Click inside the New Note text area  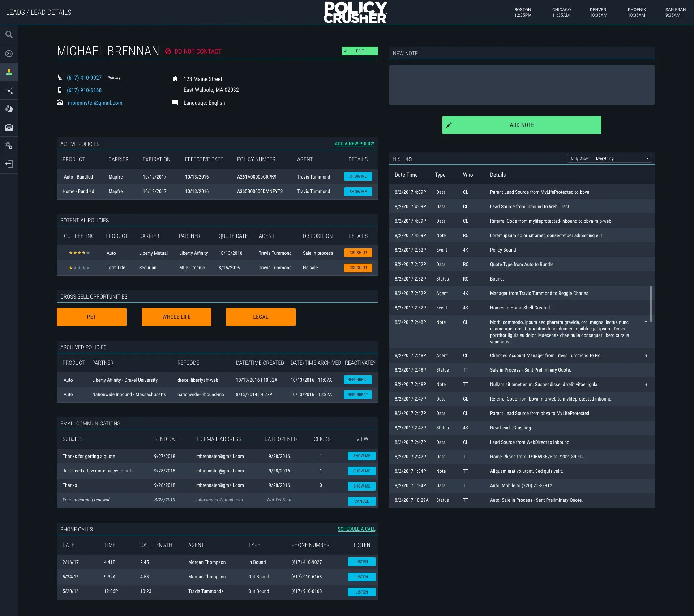pos(522,84)
